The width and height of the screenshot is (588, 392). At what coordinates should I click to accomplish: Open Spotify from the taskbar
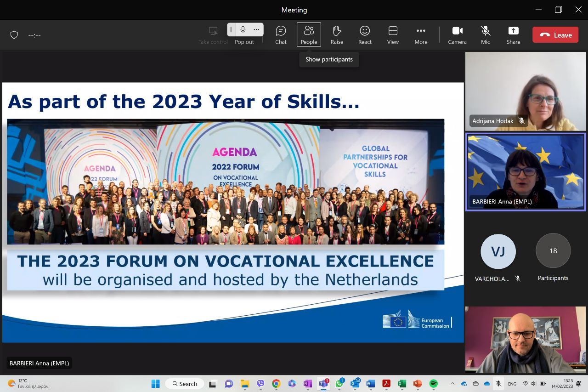click(433, 384)
